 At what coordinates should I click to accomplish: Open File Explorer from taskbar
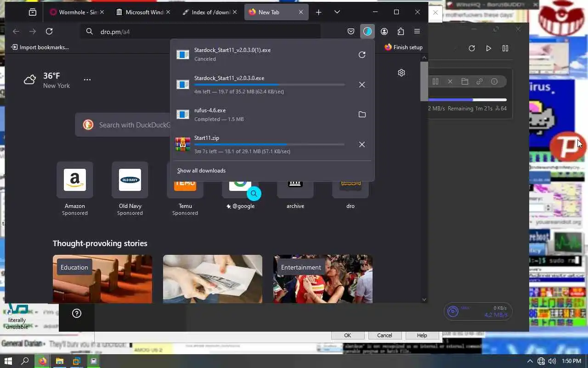[59, 361]
